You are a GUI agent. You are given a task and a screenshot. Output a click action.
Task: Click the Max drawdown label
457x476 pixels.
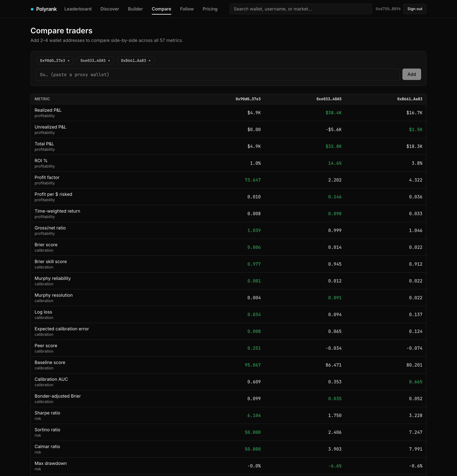pos(50,463)
